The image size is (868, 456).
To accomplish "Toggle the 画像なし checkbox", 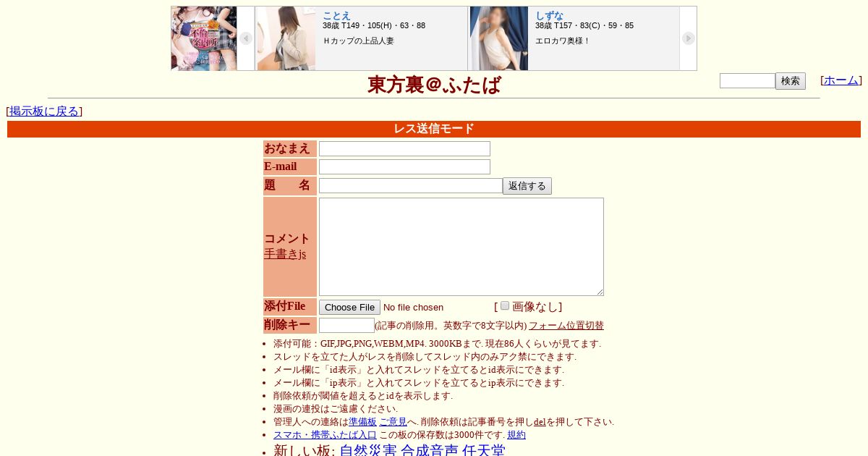I will tap(505, 305).
